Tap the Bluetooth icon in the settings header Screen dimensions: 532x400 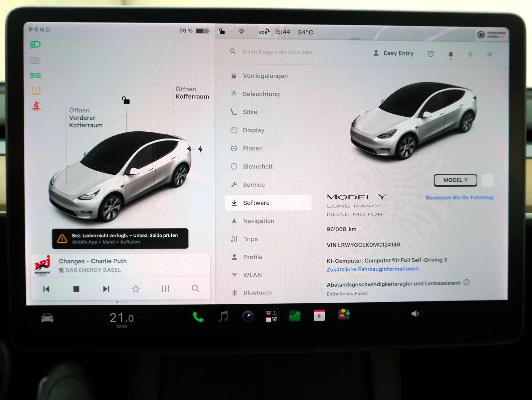click(470, 54)
